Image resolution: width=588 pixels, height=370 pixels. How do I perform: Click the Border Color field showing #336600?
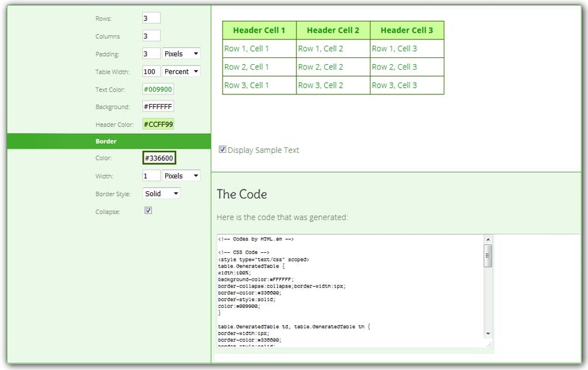(159, 158)
